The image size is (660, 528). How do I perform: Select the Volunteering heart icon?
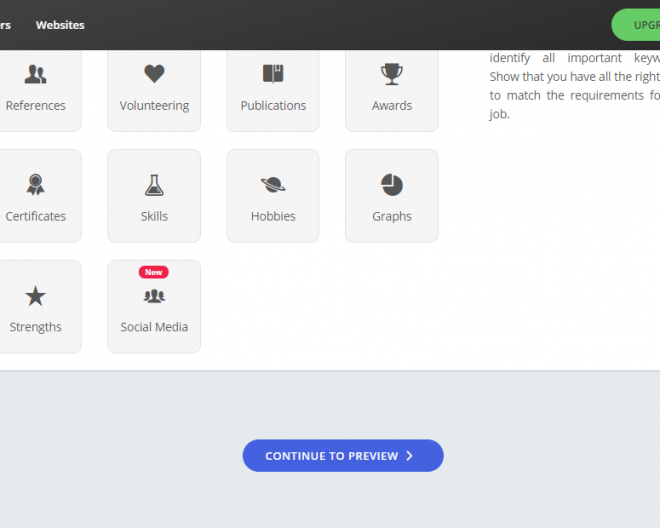tap(154, 74)
